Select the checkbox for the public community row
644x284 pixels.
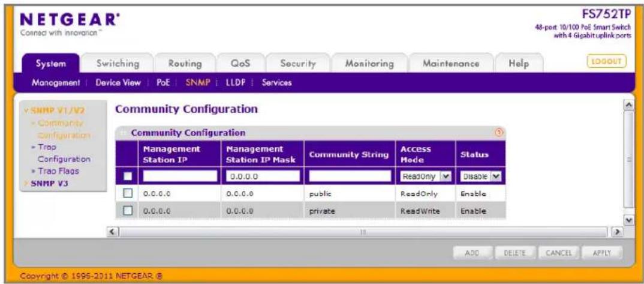tap(128, 193)
